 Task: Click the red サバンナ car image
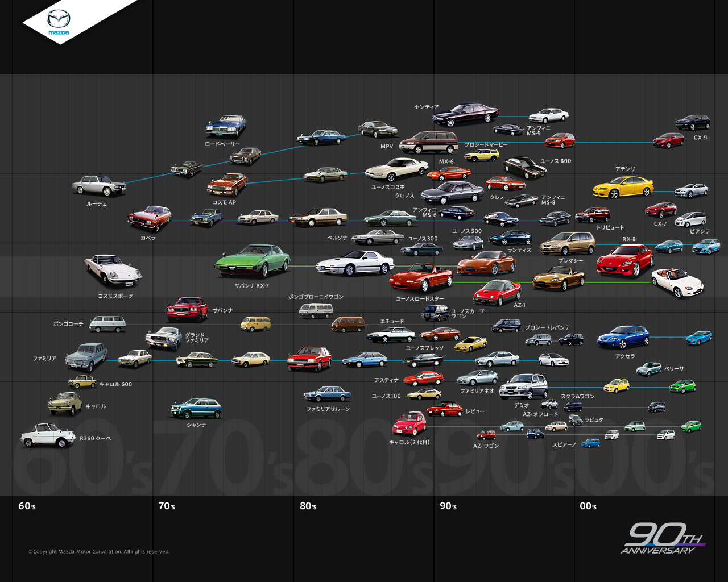pos(188,309)
